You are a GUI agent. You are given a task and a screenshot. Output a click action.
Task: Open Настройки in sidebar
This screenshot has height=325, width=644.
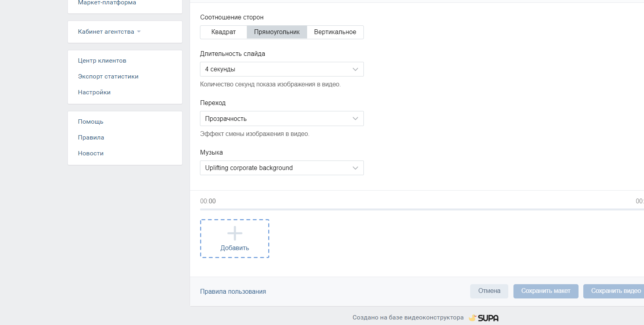[94, 92]
